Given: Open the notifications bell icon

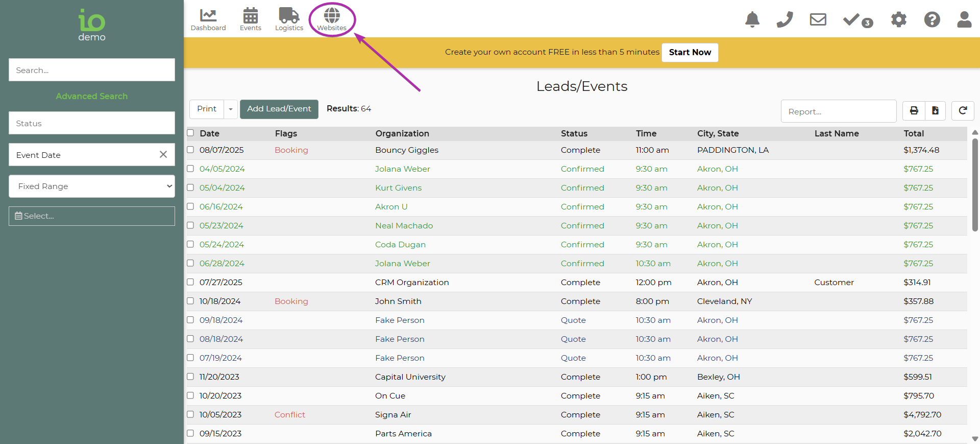Looking at the screenshot, I should pos(752,20).
